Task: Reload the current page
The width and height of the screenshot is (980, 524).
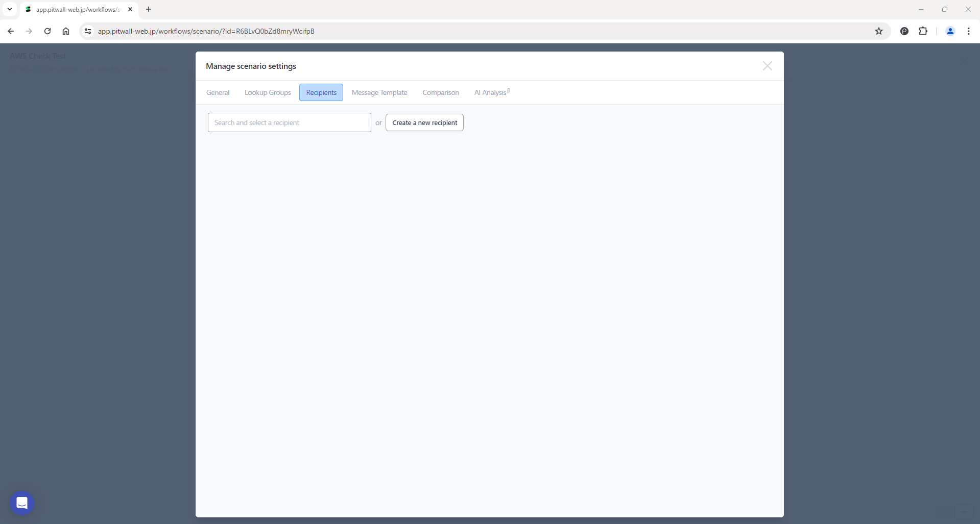Action: [47, 31]
